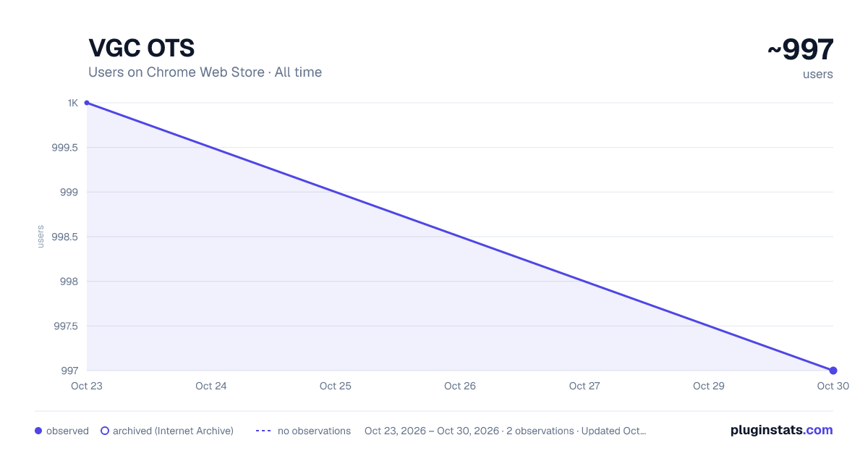Click the 998 y-axis label
Screen dimensions: 868x456
click(69, 282)
